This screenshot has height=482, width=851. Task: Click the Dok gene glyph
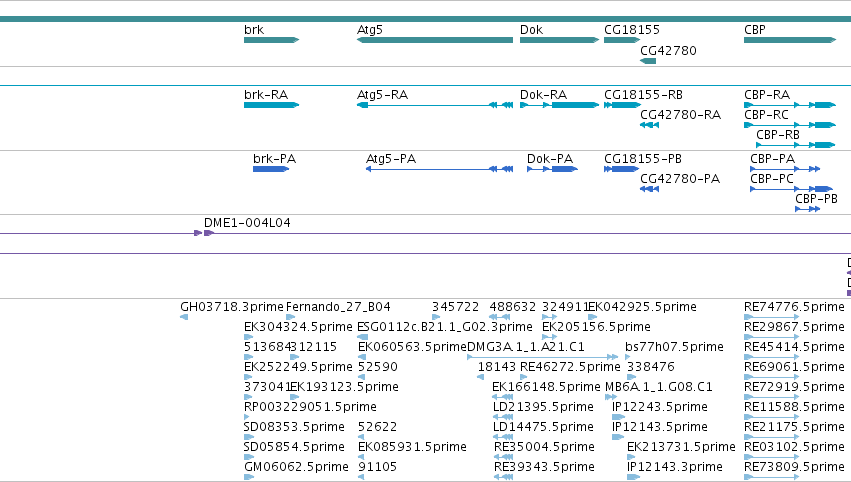(x=560, y=40)
